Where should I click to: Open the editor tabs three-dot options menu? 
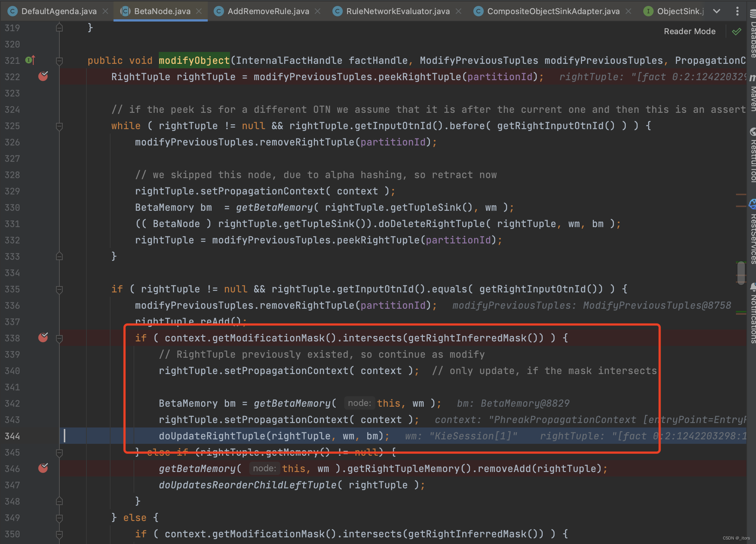pyautogui.click(x=737, y=11)
